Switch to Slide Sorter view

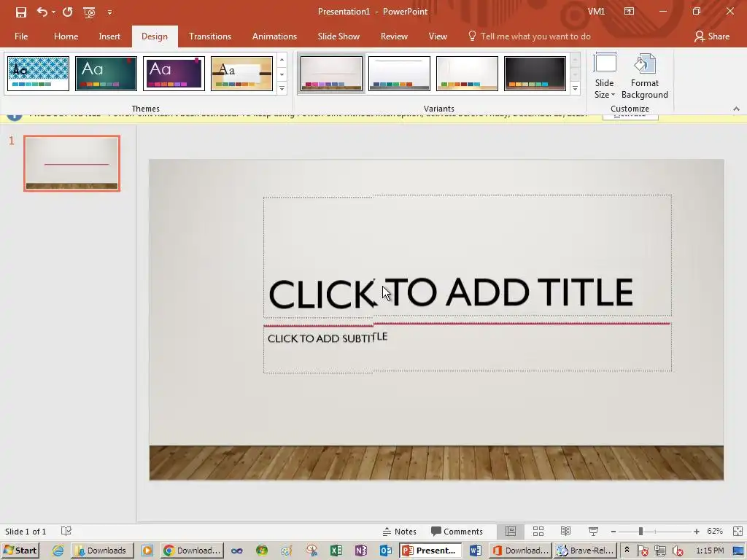(x=538, y=531)
